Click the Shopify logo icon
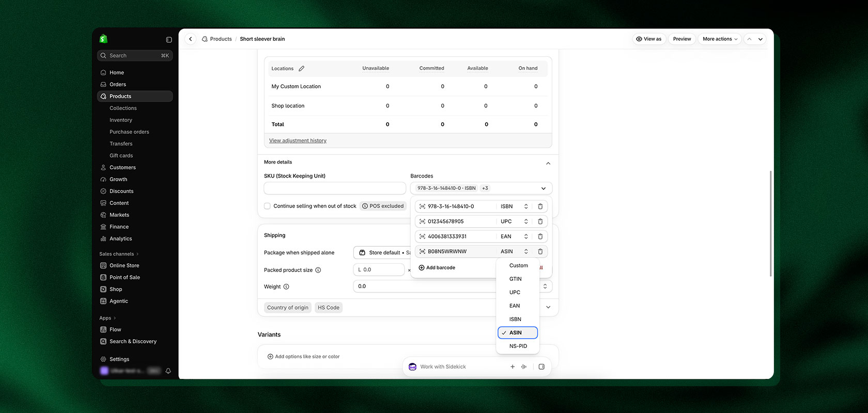This screenshot has height=413, width=868. pyautogui.click(x=103, y=39)
